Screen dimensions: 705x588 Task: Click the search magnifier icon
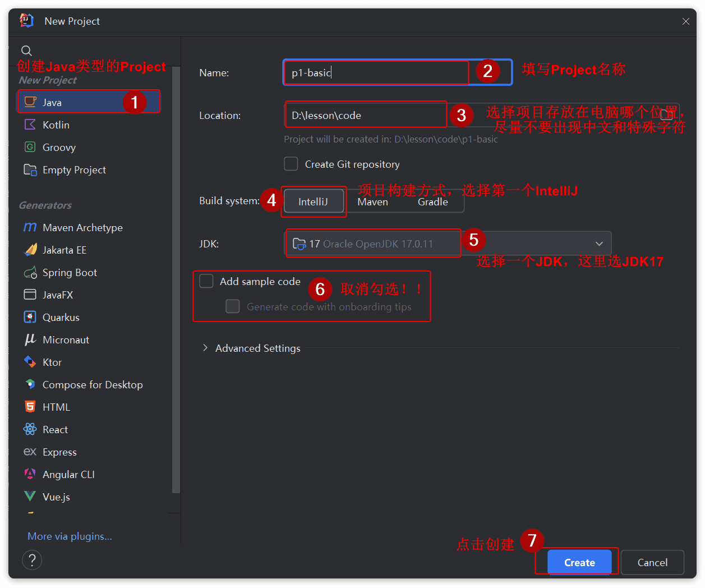(26, 51)
